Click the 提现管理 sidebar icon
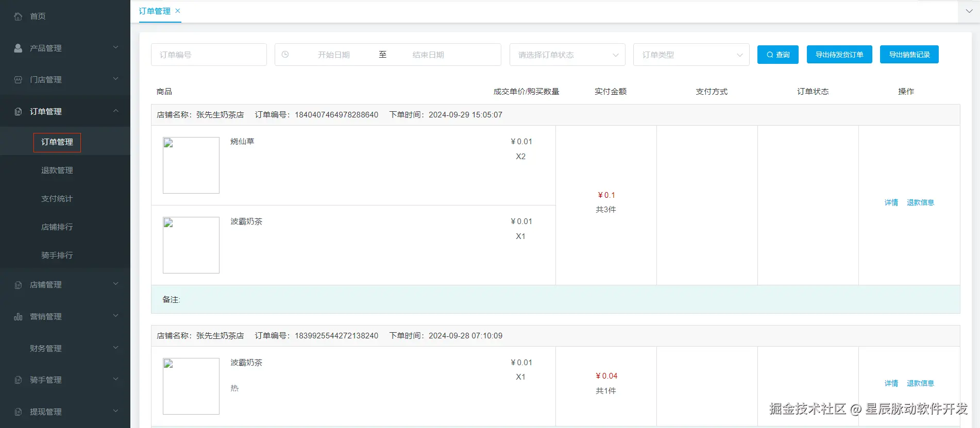The image size is (980, 428). [18, 412]
